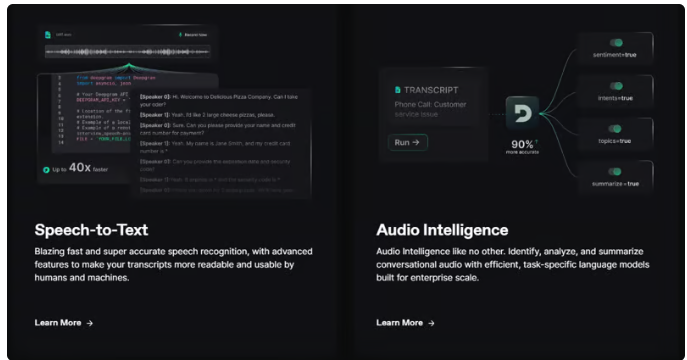Viewport: 687px width, 360px height.
Task: Click the 'intents=true' label
Action: (x=615, y=98)
